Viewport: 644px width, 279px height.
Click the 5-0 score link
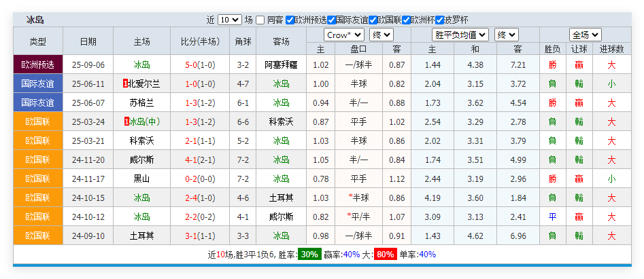[190, 64]
